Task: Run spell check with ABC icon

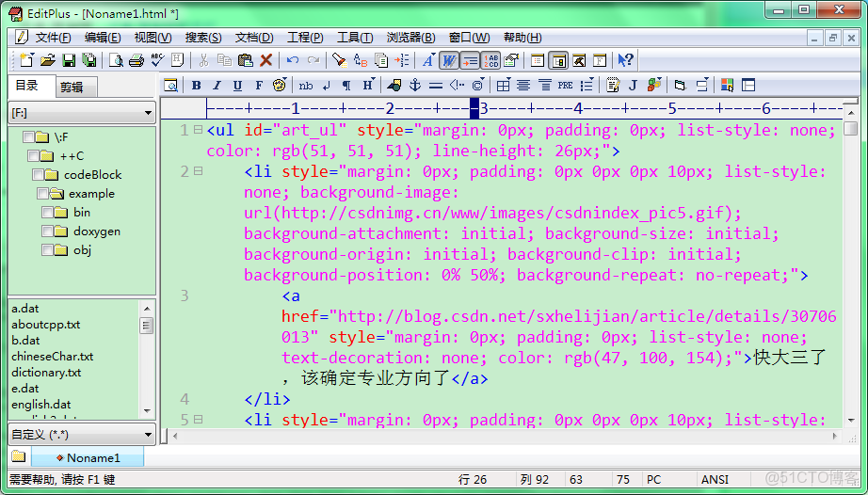Action: point(157,59)
